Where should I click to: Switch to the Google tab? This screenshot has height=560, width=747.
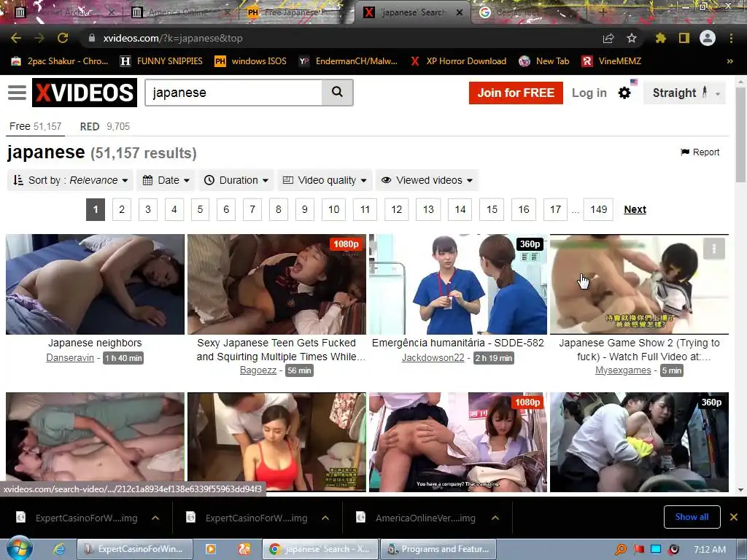(529, 12)
